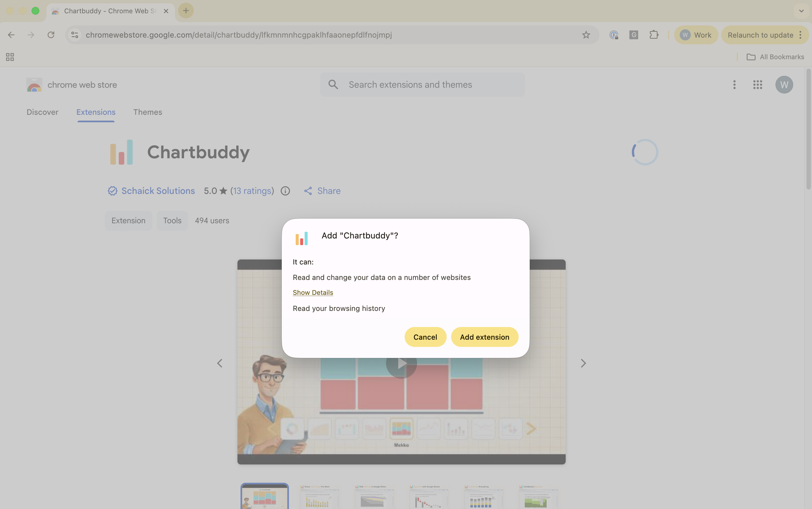The height and width of the screenshot is (509, 812).
Task: Click the back navigation arrow
Action: [11, 35]
